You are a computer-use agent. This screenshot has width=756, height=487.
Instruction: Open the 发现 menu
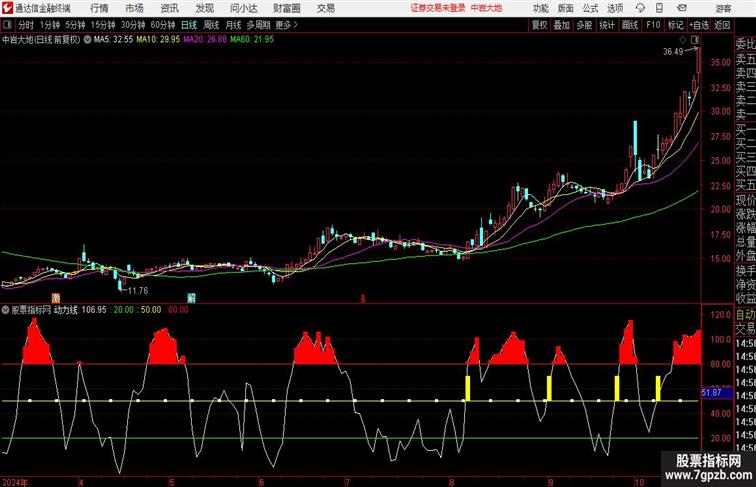(204, 8)
